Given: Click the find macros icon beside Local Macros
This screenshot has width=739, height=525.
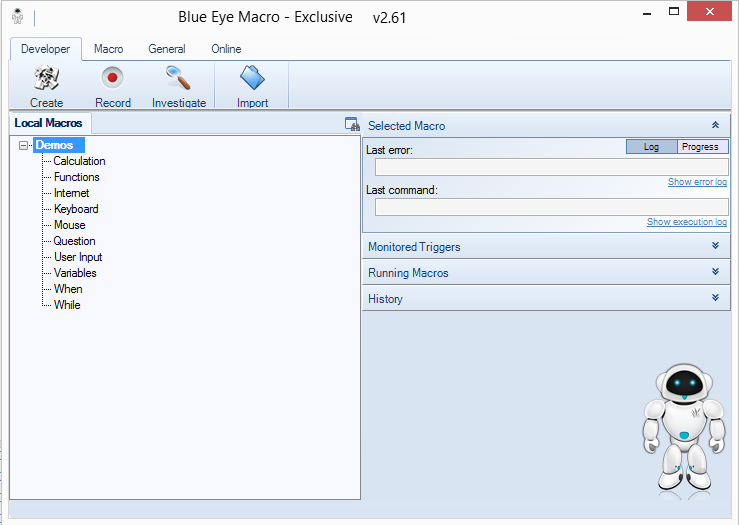Looking at the screenshot, I should click(x=352, y=124).
